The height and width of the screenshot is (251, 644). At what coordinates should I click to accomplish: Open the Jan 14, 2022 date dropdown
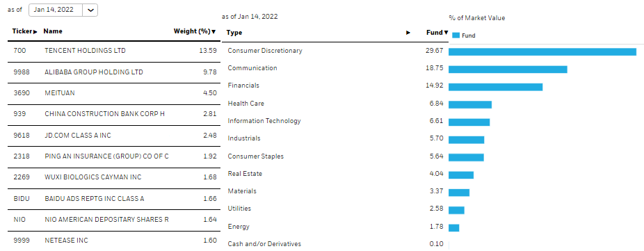(63, 10)
